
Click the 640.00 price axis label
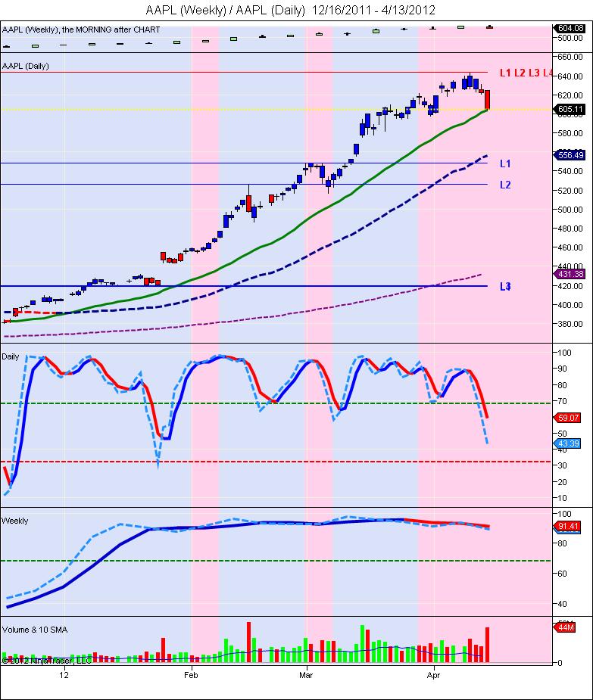570,76
